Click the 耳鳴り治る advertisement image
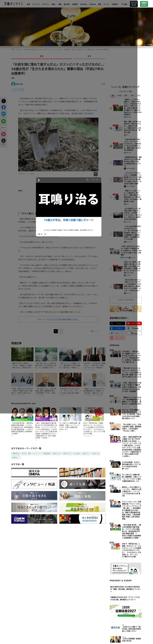The height and width of the screenshot is (644, 153). click(68, 200)
